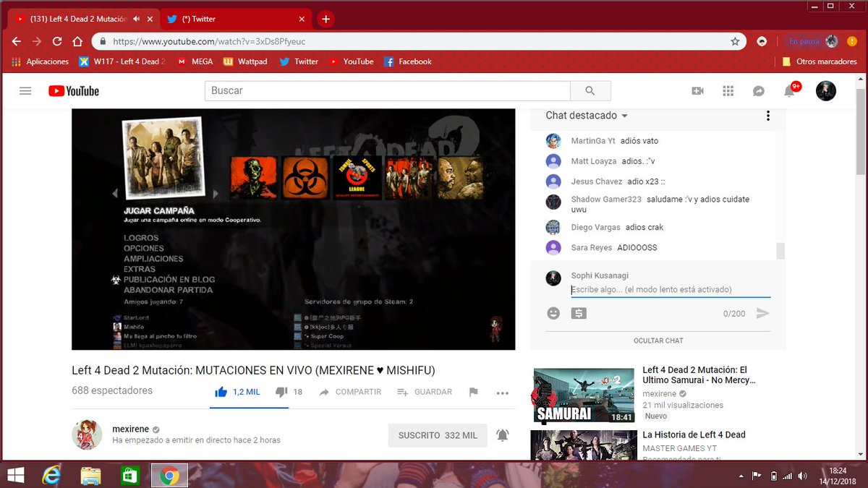The image size is (868, 488).
Task: Open the create video camera icon
Action: [x=698, y=91]
